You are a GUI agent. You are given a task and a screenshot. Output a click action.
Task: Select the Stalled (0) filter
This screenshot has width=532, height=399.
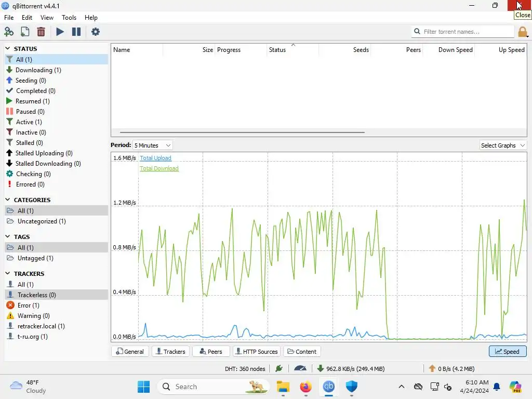tap(56, 143)
